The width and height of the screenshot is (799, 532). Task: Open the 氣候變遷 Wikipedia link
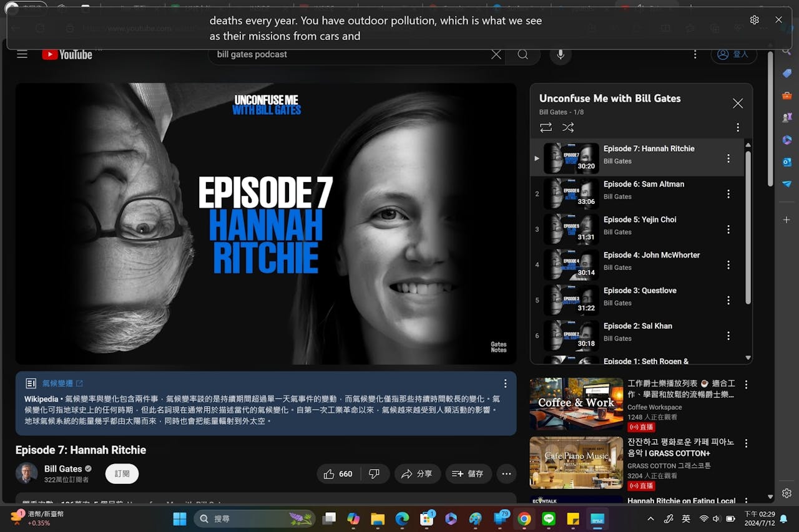[x=62, y=383]
